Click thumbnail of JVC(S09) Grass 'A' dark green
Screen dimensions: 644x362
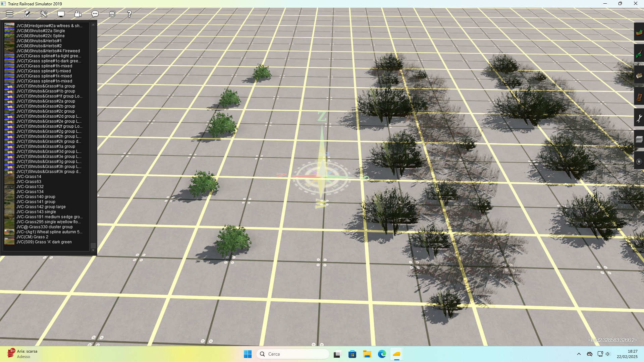(x=9, y=242)
